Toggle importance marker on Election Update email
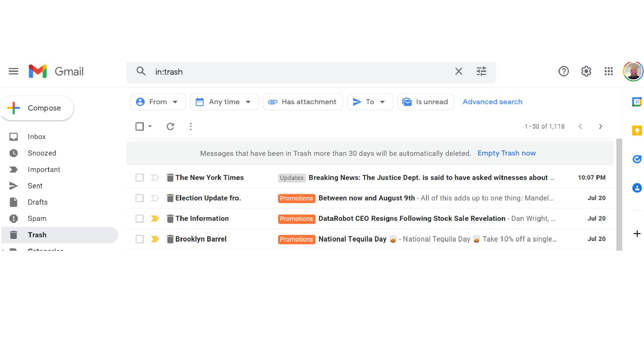 tap(155, 198)
